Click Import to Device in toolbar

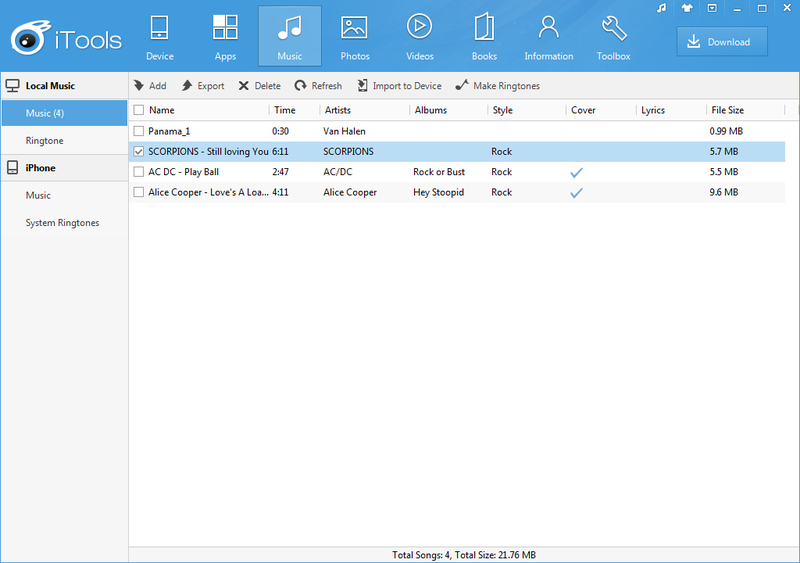pyautogui.click(x=399, y=86)
